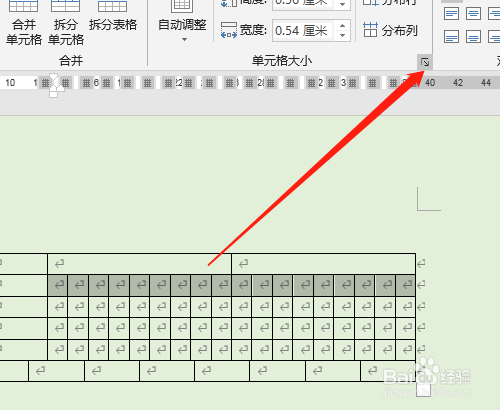The width and height of the screenshot is (500, 410).
Task: Click the right merged cell in top row
Action: pos(323,264)
